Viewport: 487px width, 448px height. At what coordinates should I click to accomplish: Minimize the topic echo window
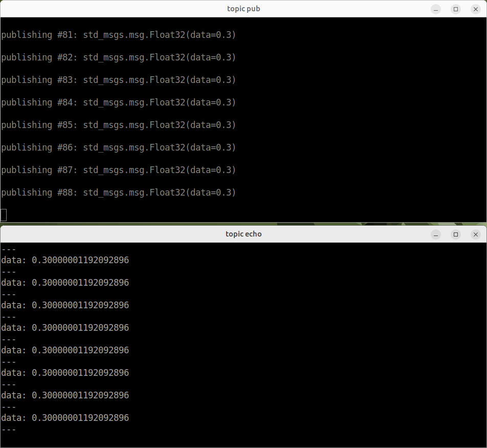[x=436, y=234]
